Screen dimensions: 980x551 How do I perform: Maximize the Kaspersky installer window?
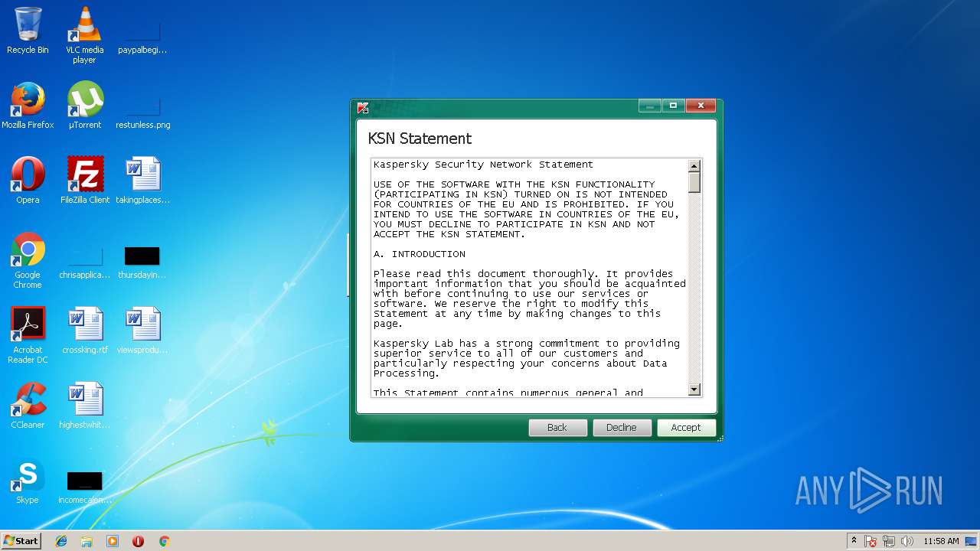pyautogui.click(x=673, y=106)
